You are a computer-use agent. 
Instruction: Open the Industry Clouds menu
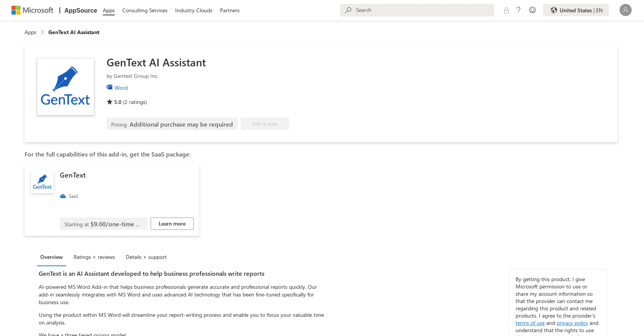tap(194, 10)
